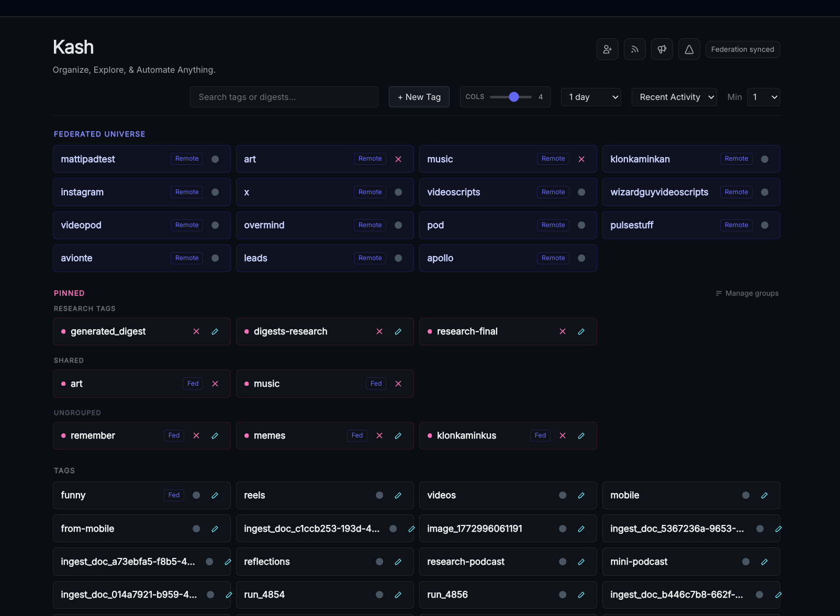Image resolution: width=840 pixels, height=616 pixels.
Task: Open the RSS feed icon button
Action: pos(634,49)
